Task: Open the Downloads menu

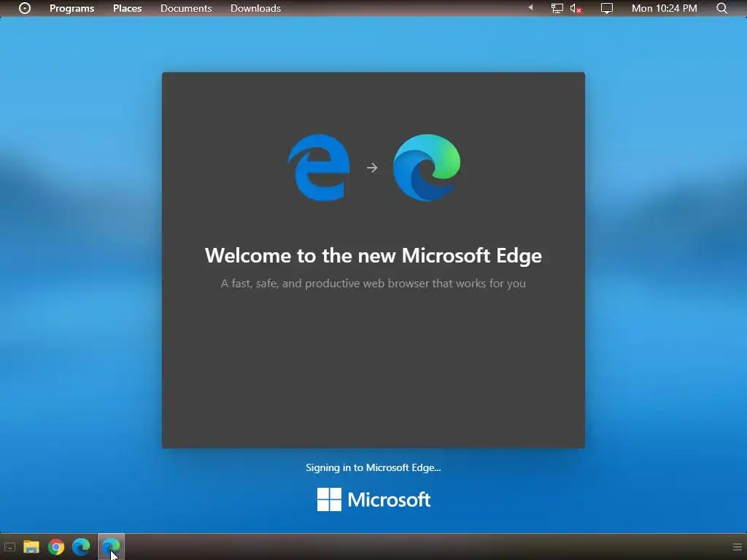Action: point(255,8)
